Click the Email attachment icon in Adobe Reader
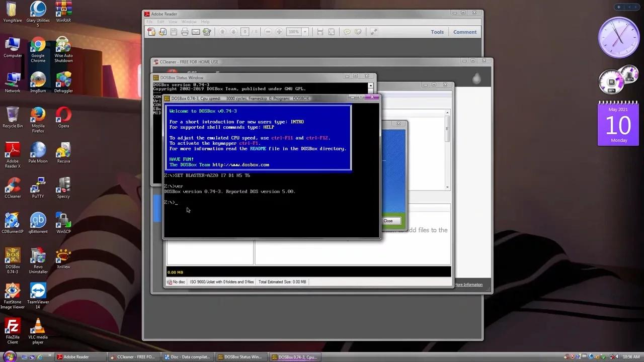Image resolution: width=644 pixels, height=362 pixels. [x=196, y=32]
